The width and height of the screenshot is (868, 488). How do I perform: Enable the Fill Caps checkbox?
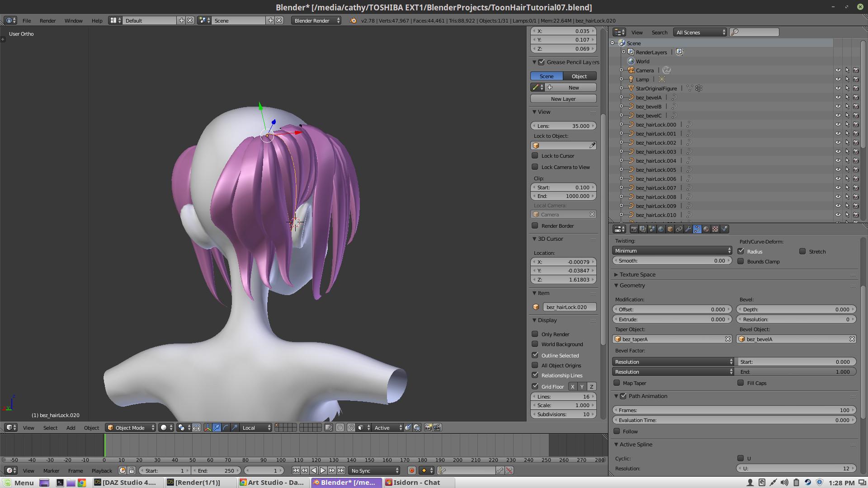(741, 383)
